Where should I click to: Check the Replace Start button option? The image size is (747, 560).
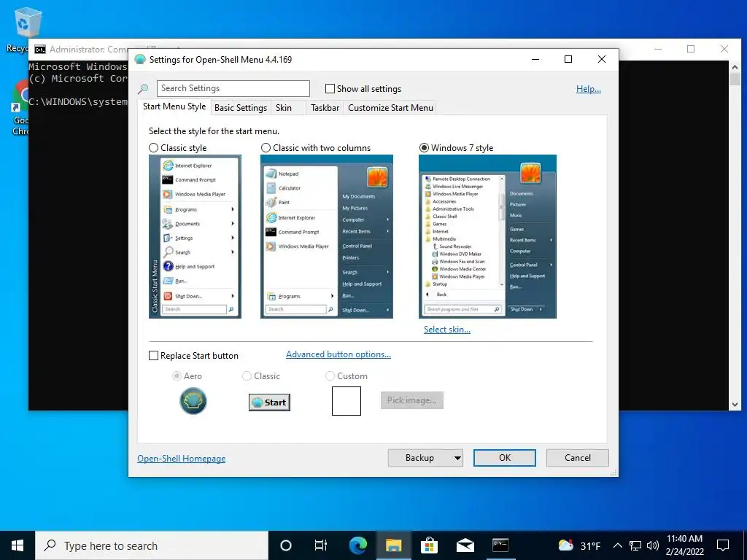[153, 356]
